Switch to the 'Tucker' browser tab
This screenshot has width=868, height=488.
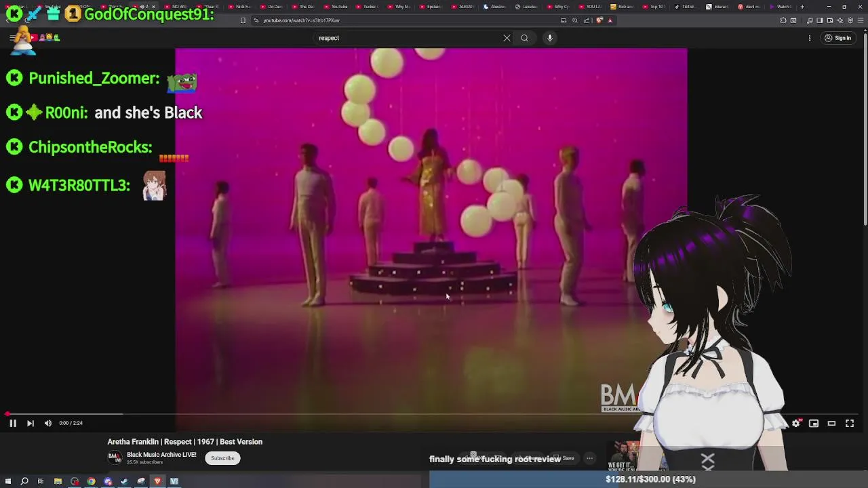pos(366,7)
